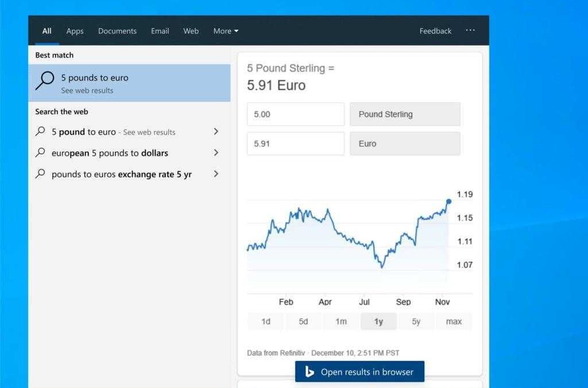This screenshot has height=388, width=588.
Task: Click search icon beside 'pounds to euros exchange rate'
Action: [x=40, y=174]
